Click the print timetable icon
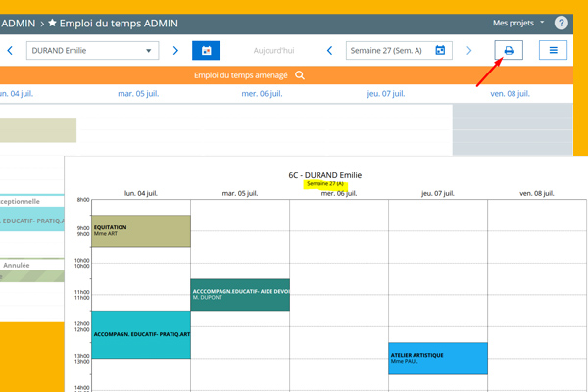The height and width of the screenshot is (392, 588). coord(508,50)
